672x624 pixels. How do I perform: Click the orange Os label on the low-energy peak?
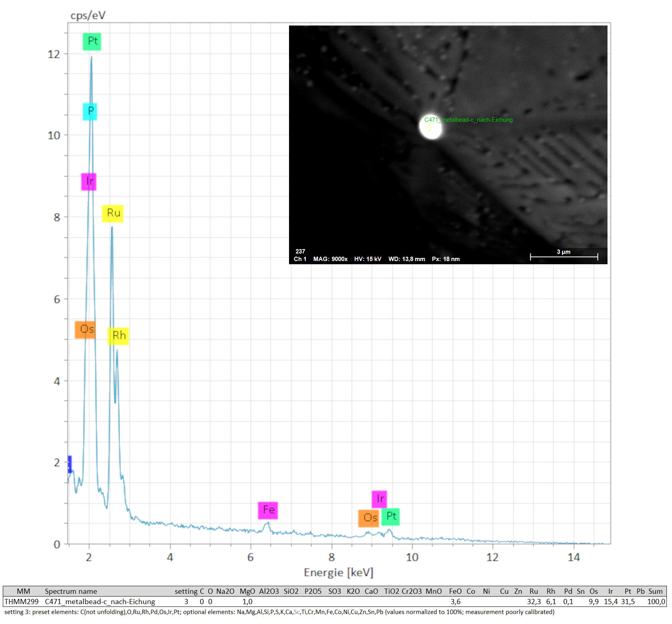coord(86,330)
